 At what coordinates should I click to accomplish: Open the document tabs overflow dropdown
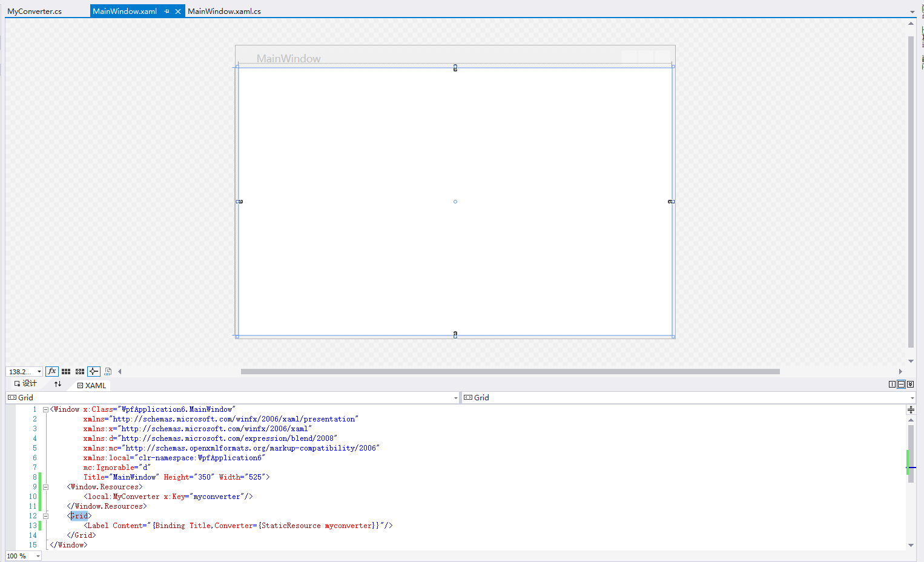tap(912, 12)
